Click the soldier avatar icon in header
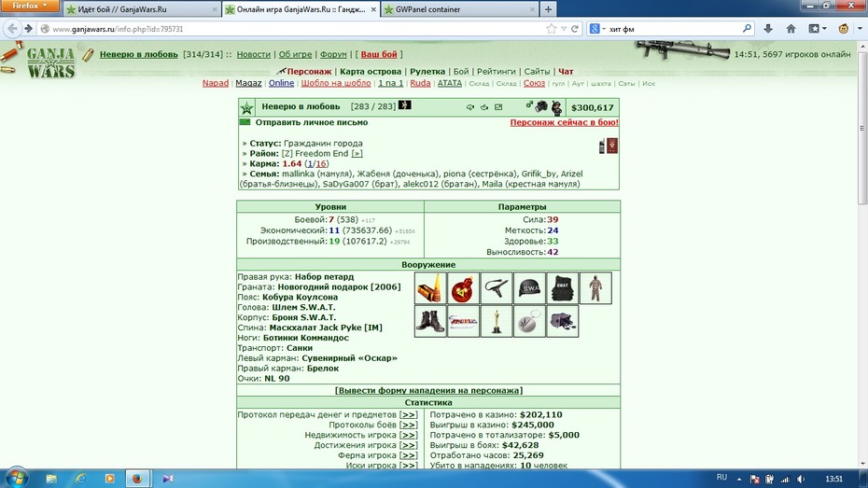Screen dimensions: 868x488 [556, 107]
